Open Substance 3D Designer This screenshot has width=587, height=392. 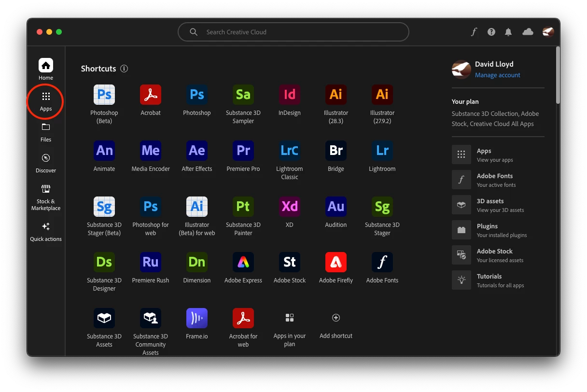click(104, 262)
